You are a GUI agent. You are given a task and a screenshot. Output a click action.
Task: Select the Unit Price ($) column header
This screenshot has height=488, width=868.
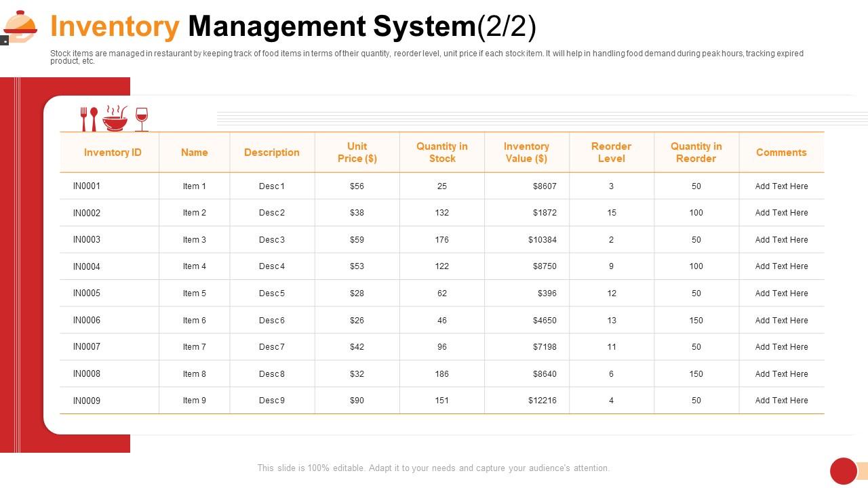357,152
